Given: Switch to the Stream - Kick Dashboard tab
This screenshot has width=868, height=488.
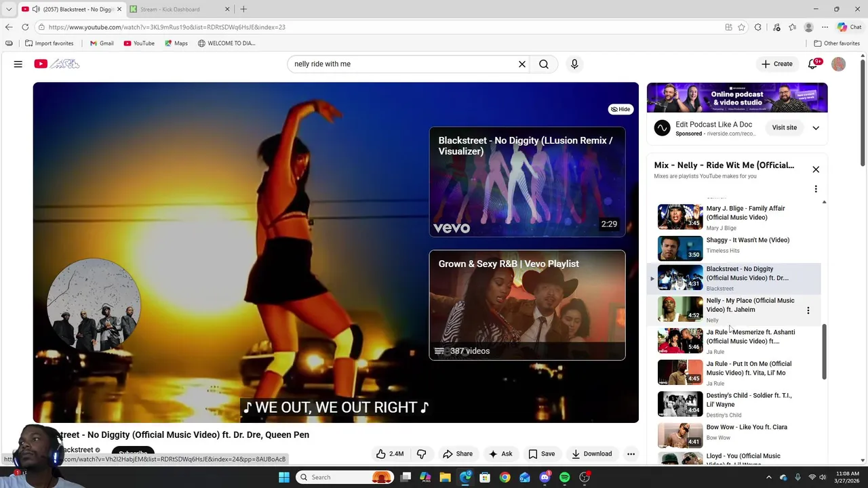Looking at the screenshot, I should [180, 9].
